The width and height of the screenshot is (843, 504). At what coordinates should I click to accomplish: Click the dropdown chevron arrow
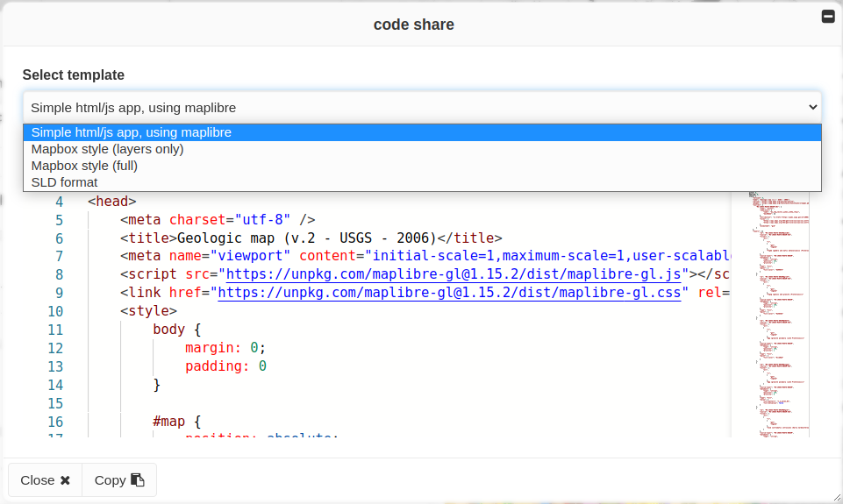811,108
